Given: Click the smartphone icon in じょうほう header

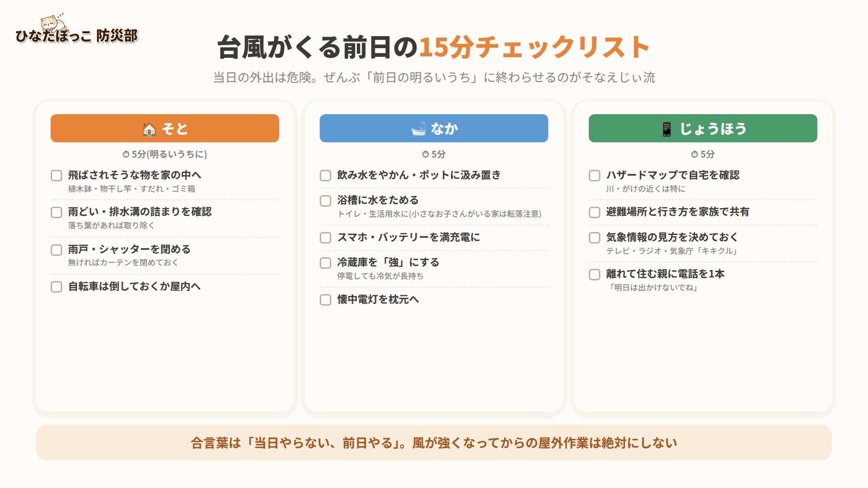Looking at the screenshot, I should [x=667, y=129].
